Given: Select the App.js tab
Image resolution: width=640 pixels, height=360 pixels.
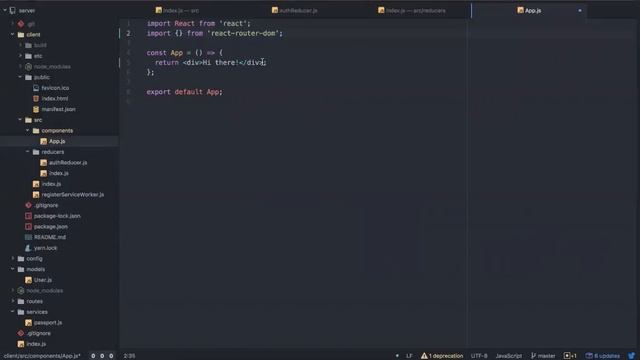Looking at the screenshot, I should pos(529,10).
